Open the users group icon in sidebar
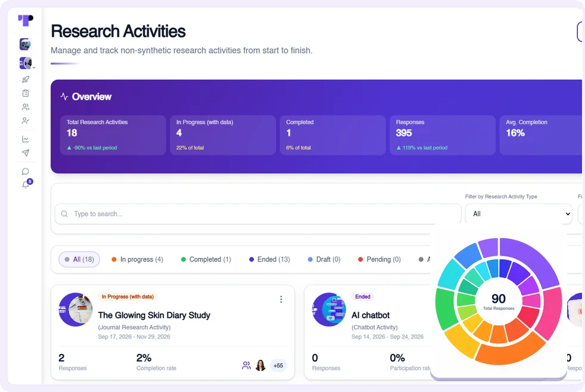This screenshot has height=392, width=585. tap(26, 107)
